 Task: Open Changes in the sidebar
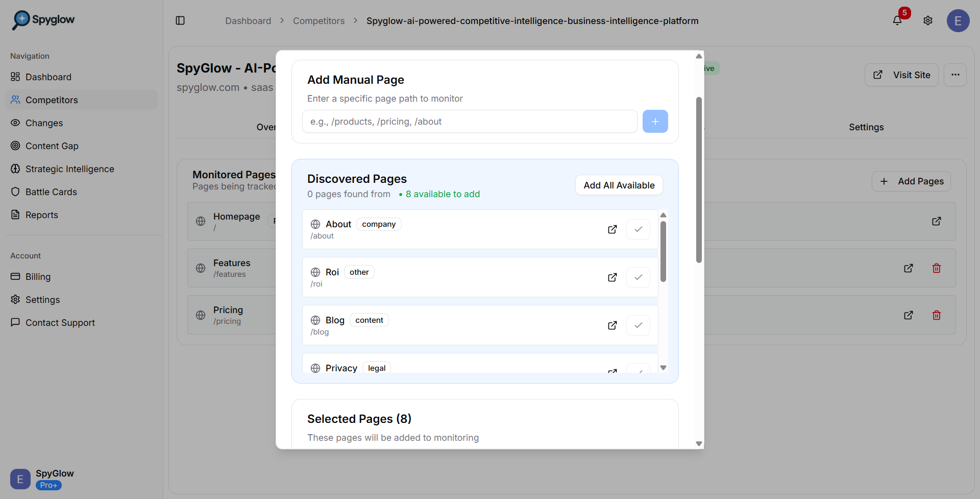point(82,123)
